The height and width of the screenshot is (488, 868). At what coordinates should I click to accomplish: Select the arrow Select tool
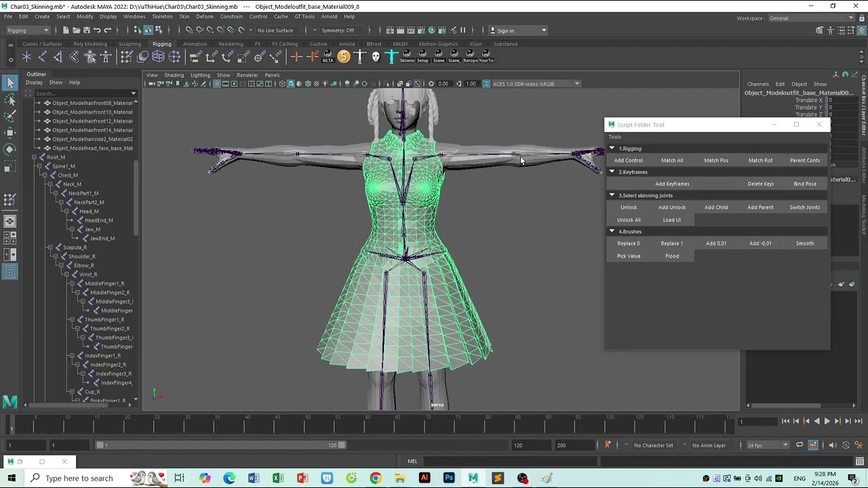coord(10,83)
